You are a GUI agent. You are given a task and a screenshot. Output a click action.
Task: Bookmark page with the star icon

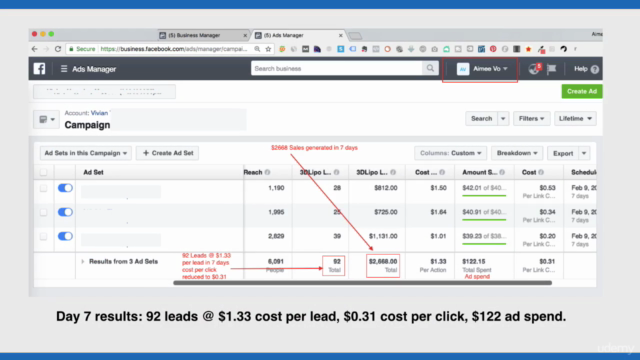pos(268,49)
